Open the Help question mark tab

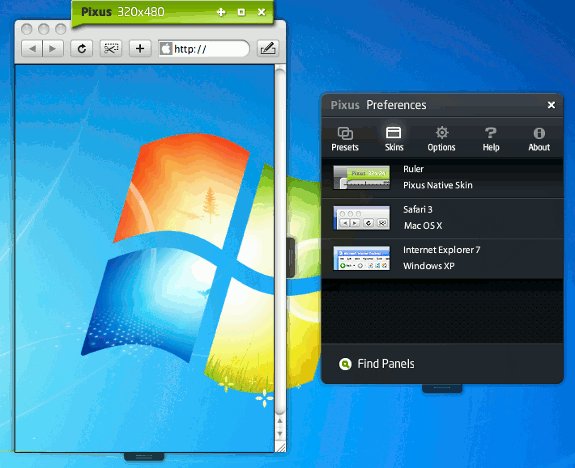(x=491, y=139)
